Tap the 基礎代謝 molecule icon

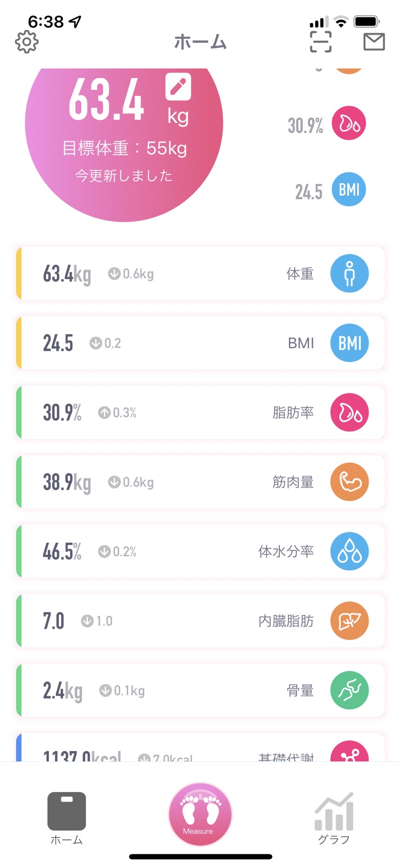(x=349, y=751)
